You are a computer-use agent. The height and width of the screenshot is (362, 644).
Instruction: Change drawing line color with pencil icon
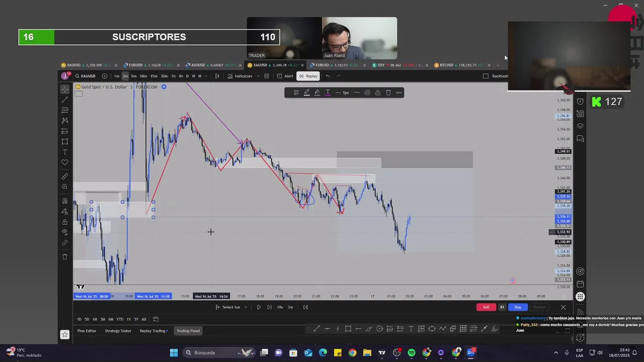(x=306, y=93)
